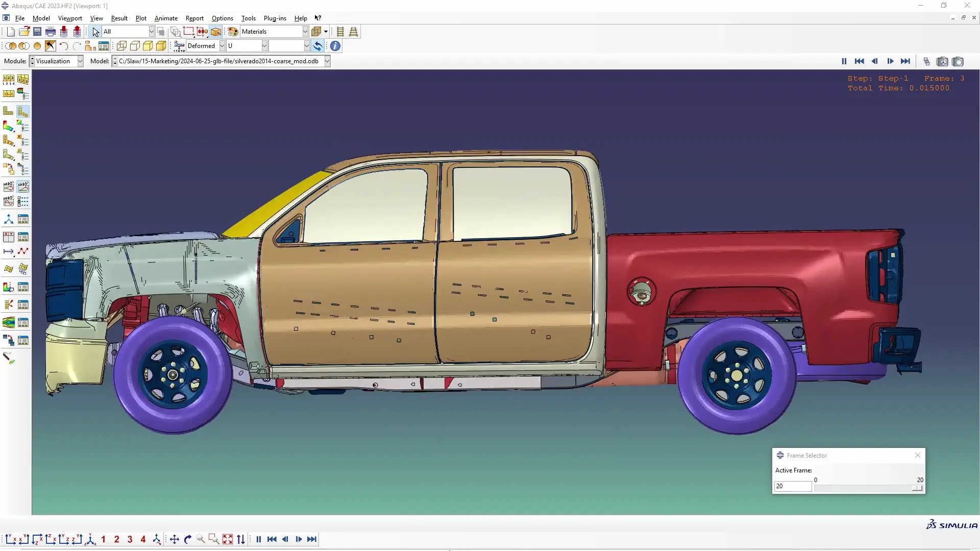This screenshot has width=980, height=551.
Task: Activate the Animate Time History tool
Action: [x=23, y=186]
